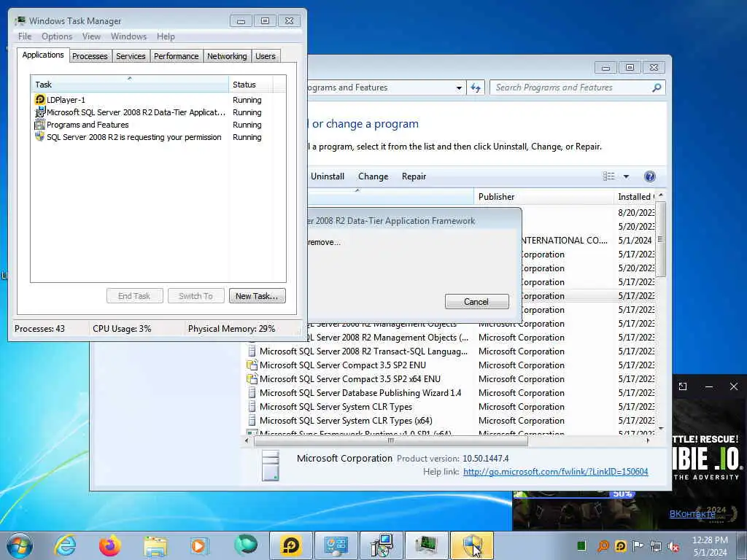Switch to the Networking tab

coord(227,56)
